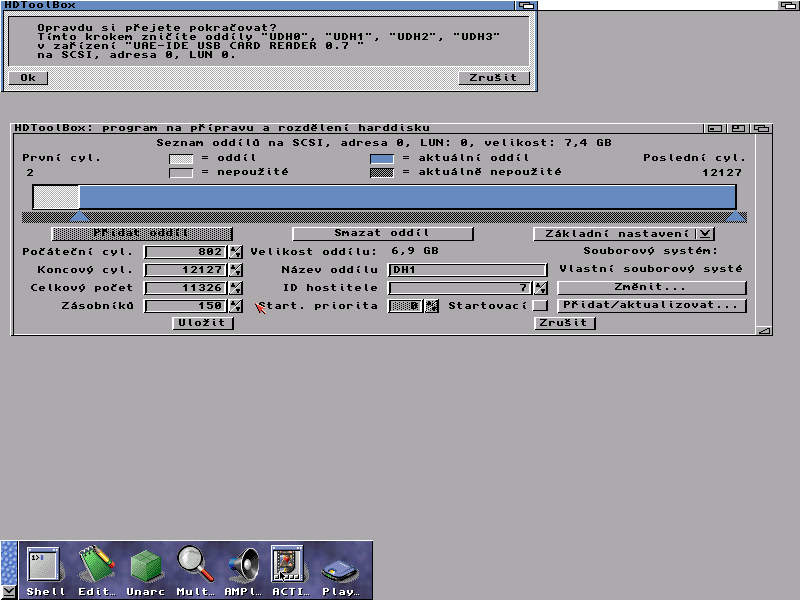Click the ID hostitele stepper arrows
Image resolution: width=800 pixels, height=600 pixels.
click(541, 288)
